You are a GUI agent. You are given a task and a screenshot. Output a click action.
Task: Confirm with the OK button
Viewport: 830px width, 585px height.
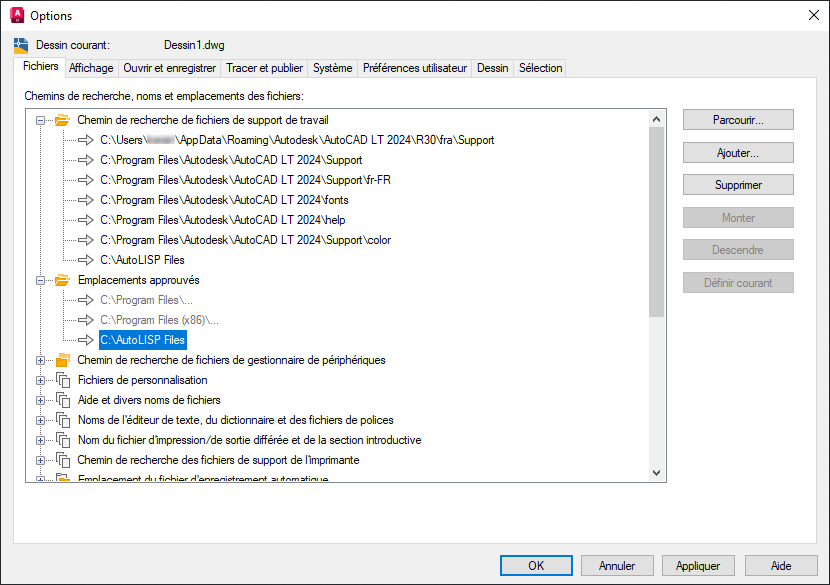536,565
